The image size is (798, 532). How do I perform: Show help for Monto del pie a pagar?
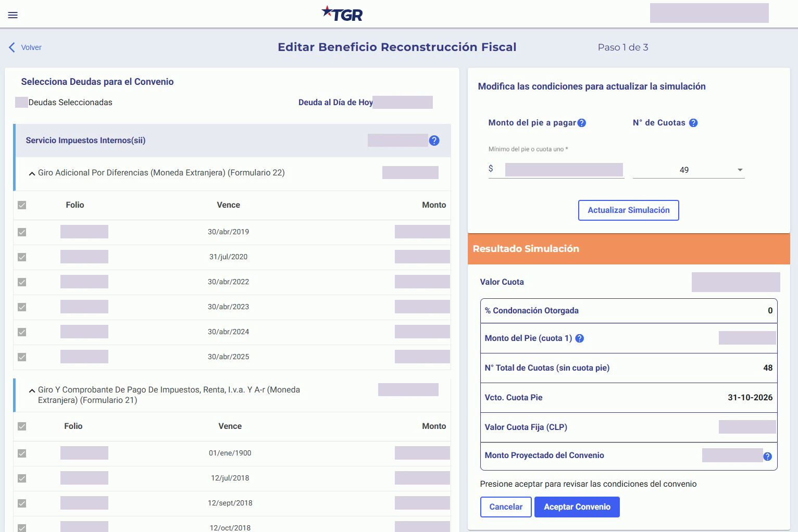tap(582, 123)
